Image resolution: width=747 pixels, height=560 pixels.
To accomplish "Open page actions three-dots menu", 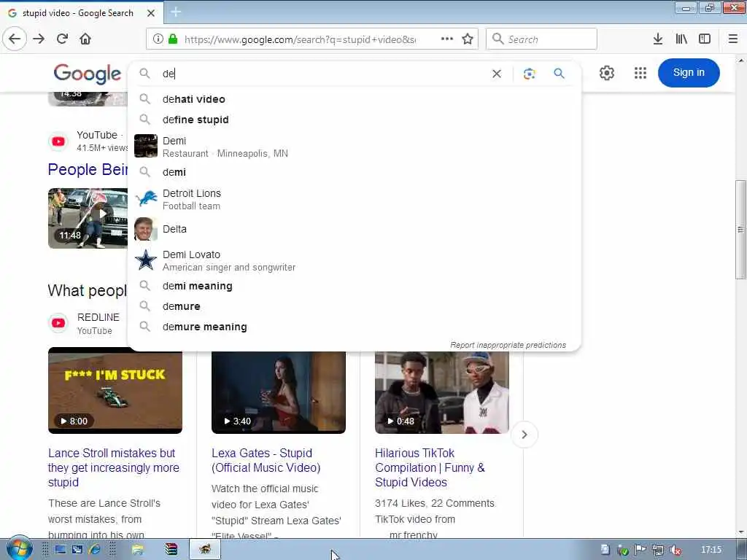I will (x=447, y=39).
